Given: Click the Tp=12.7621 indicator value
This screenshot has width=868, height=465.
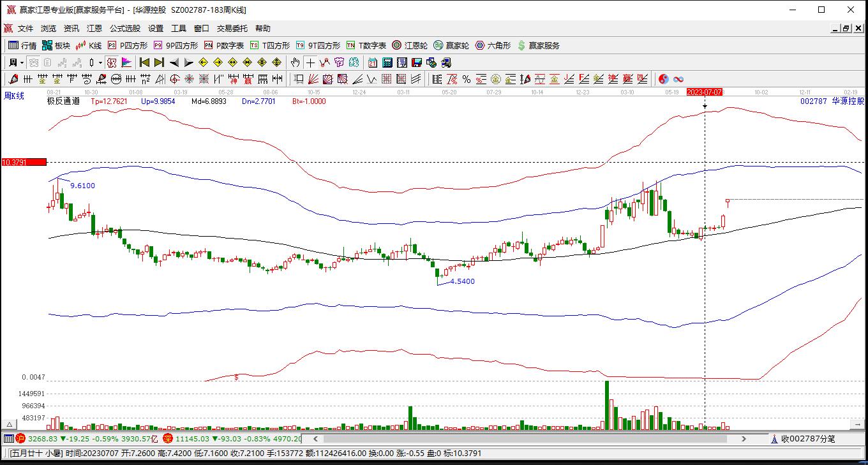Looking at the screenshot, I should tap(108, 101).
